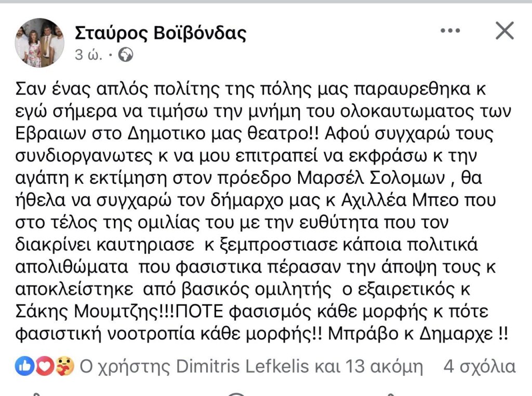Open the '4 σχόλια' comments link
The width and height of the screenshot is (532, 396).
(x=479, y=367)
